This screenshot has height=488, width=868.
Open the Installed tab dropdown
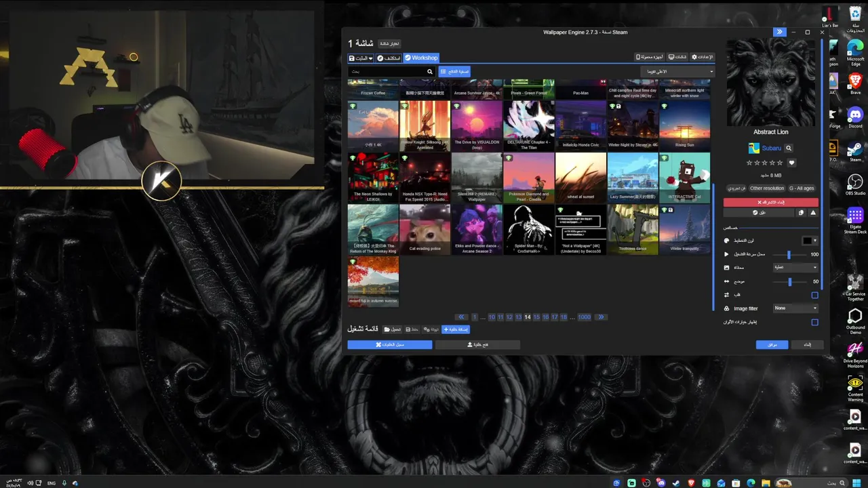tap(360, 58)
